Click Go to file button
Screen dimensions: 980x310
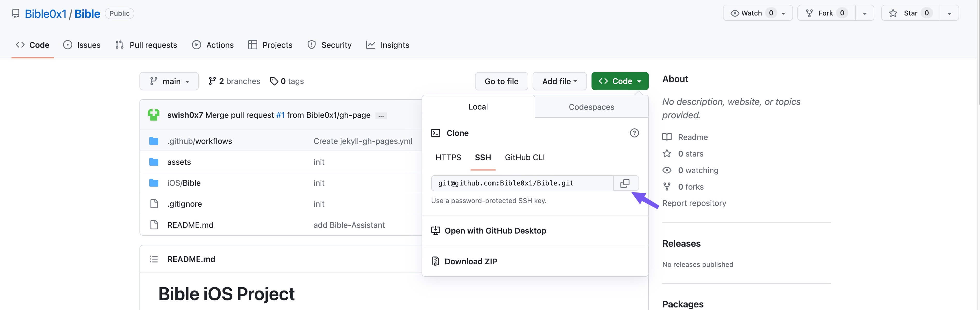501,81
